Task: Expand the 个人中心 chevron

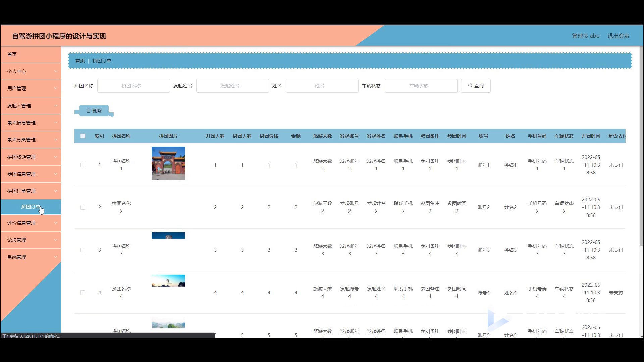Action: point(56,71)
